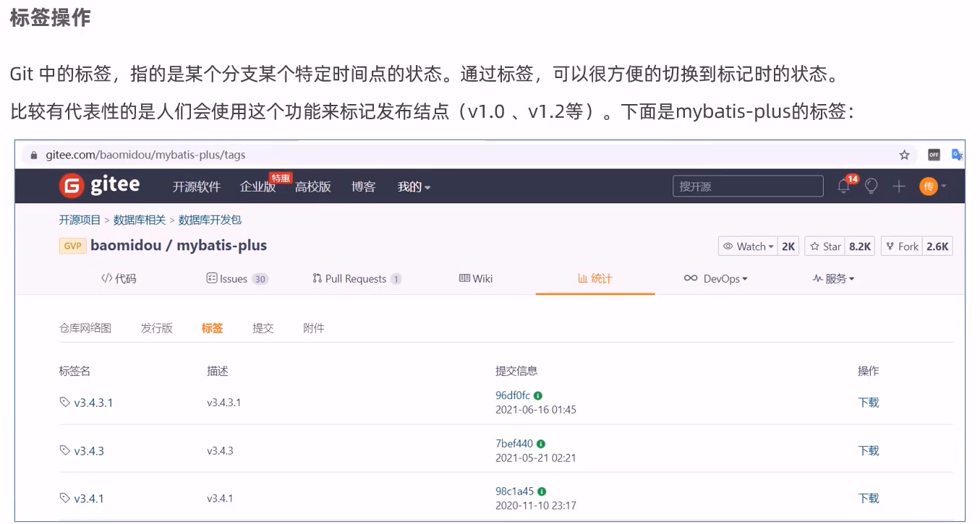Click the date 2021-06-16 01:45
980x524 pixels.
coord(536,410)
